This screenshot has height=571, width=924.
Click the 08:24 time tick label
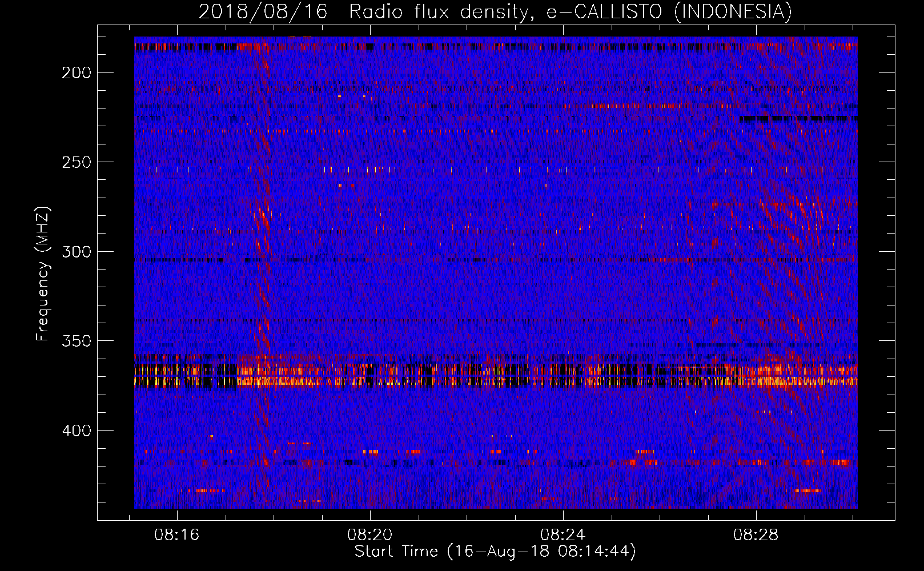pyautogui.click(x=563, y=534)
